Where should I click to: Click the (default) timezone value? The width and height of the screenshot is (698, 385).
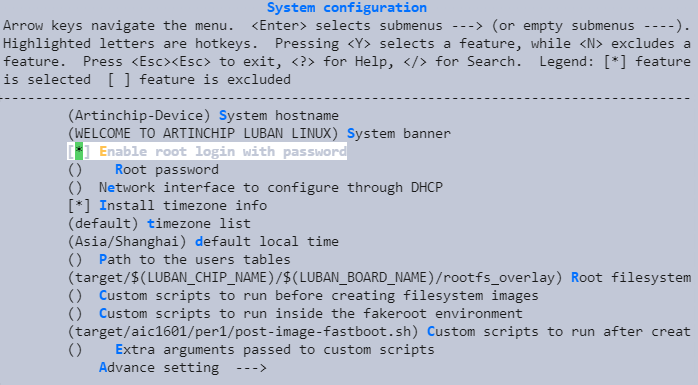pos(103,223)
